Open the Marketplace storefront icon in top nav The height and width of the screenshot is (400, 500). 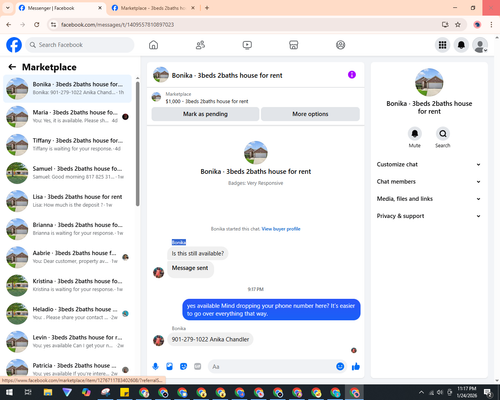(294, 45)
